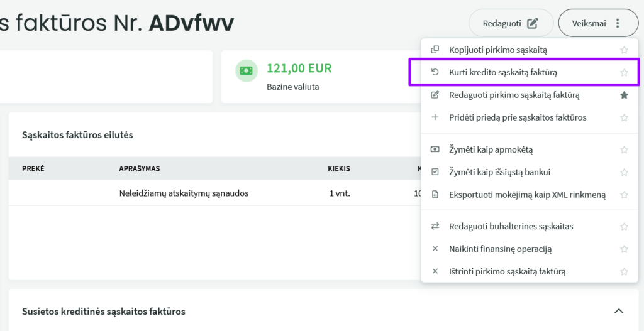Toggle favorite star for Žymėti kaip apmokėtą

point(624,150)
